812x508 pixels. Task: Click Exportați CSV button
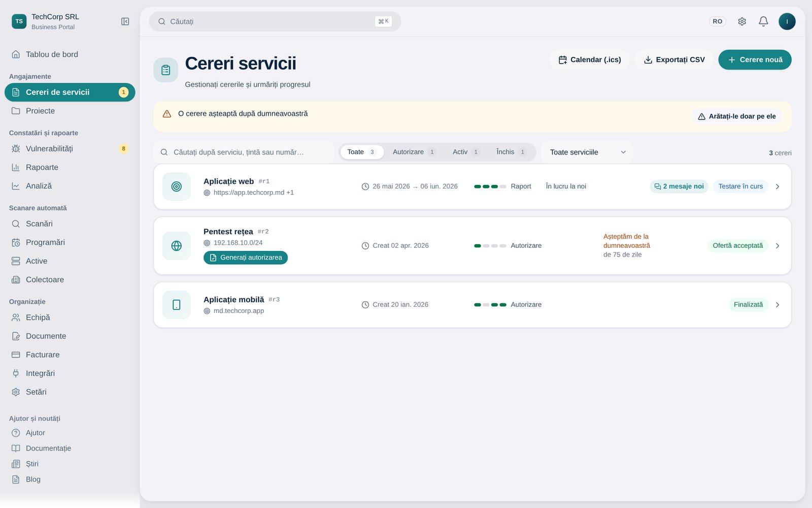[x=674, y=59]
